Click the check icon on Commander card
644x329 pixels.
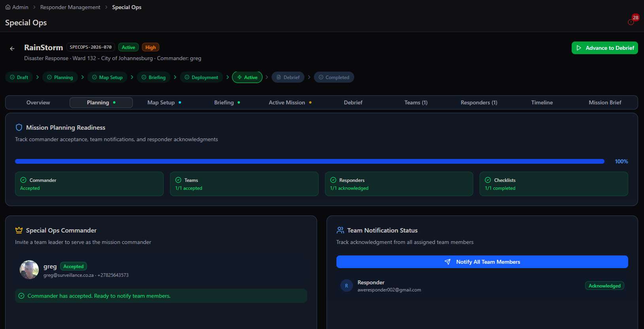click(x=23, y=180)
